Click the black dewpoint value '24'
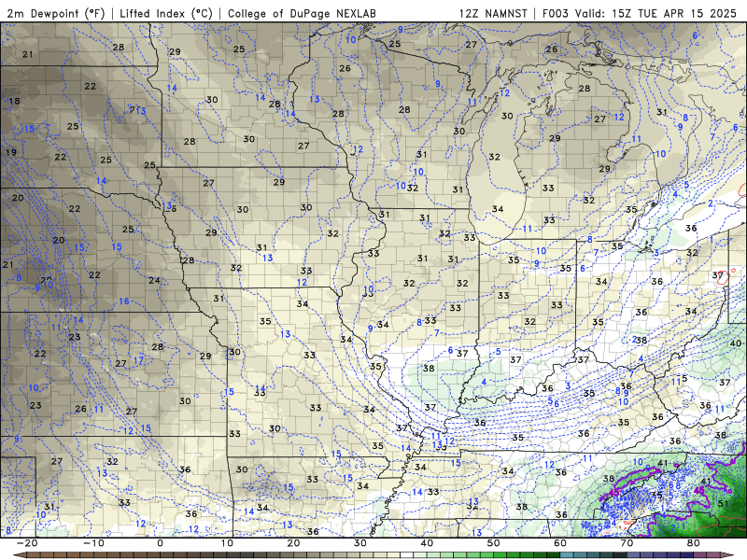Viewport: 747px width, 560px height. (154, 281)
